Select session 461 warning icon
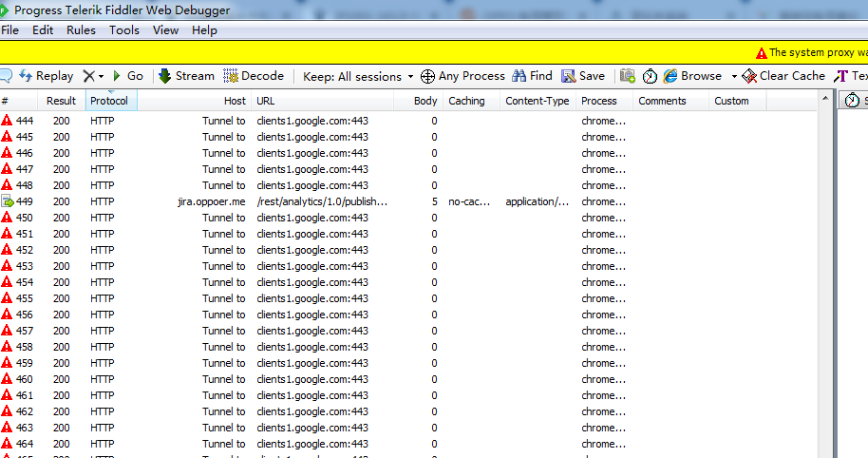 [7, 395]
